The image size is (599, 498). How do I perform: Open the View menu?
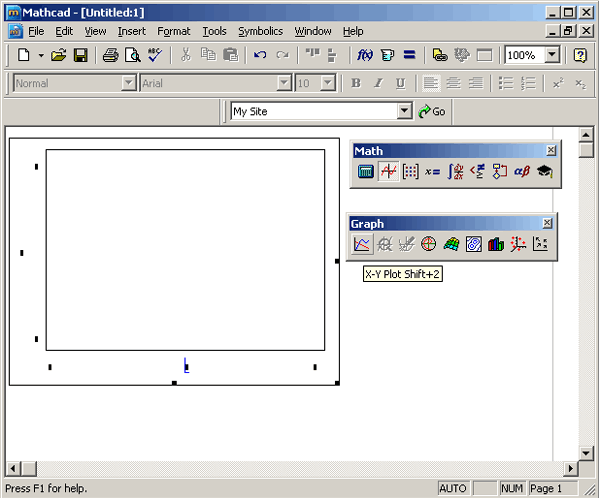click(95, 31)
